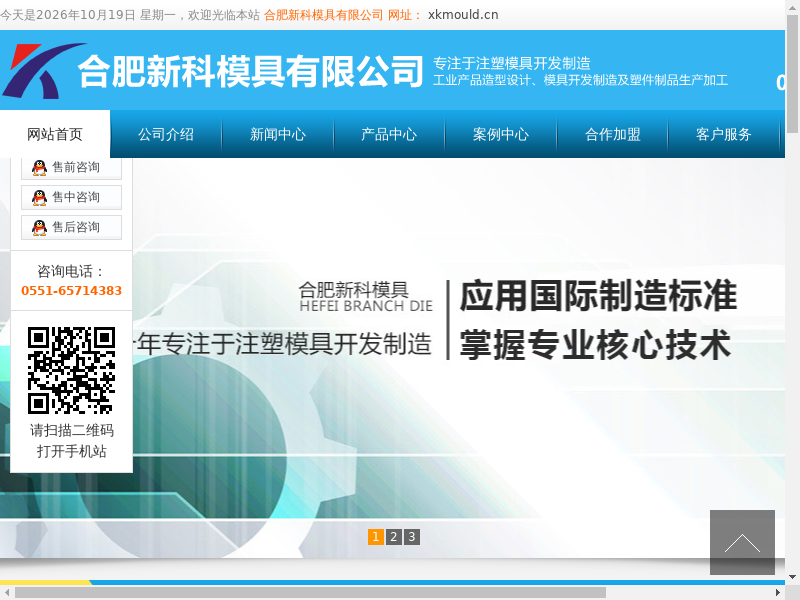Viewport: 800px width, 600px height.
Task: Switch to banner slide 2
Action: pos(394,537)
